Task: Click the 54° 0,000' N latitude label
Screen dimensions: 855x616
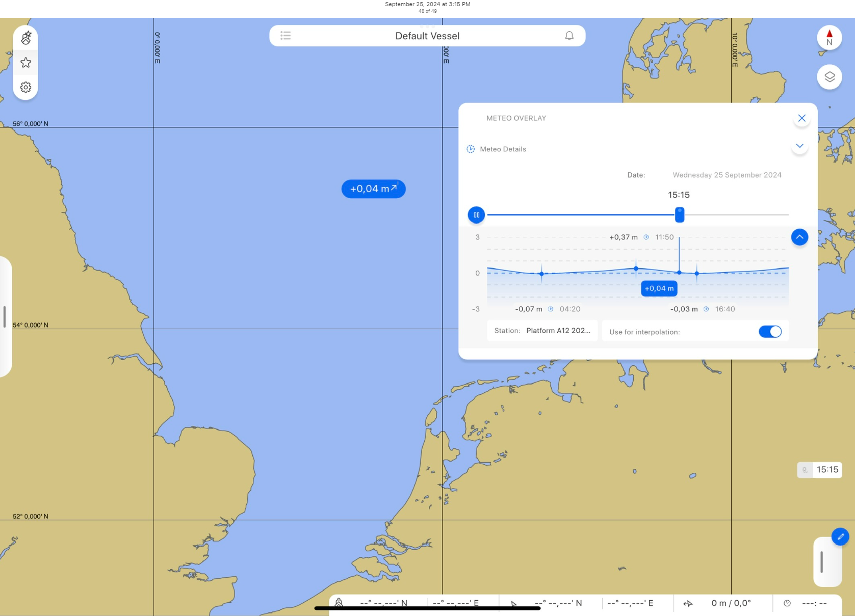Action: click(x=31, y=325)
